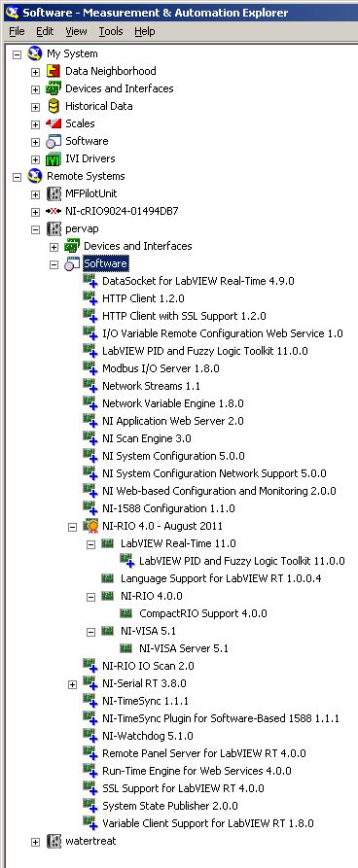Open the Help menu

(145, 31)
